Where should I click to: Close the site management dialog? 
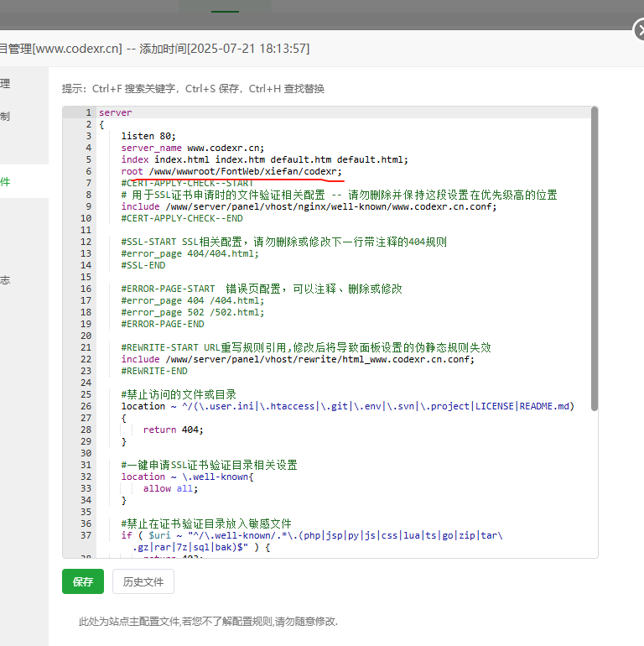click(x=640, y=30)
